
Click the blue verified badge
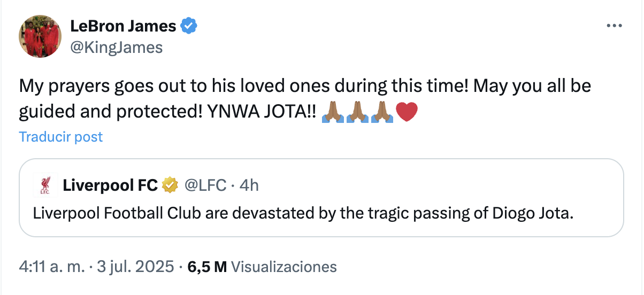click(x=189, y=25)
